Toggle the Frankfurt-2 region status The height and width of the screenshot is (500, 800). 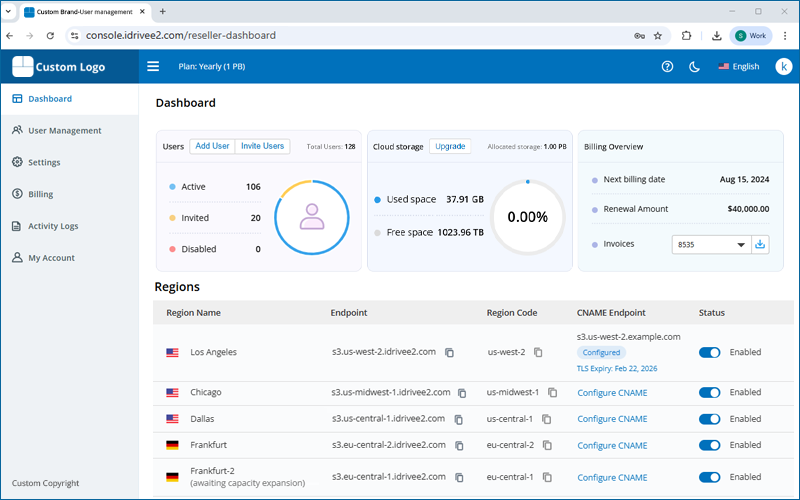tap(709, 477)
